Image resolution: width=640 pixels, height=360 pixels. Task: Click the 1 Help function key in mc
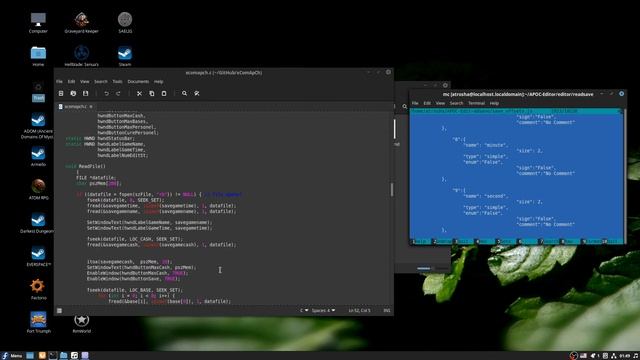(420, 242)
